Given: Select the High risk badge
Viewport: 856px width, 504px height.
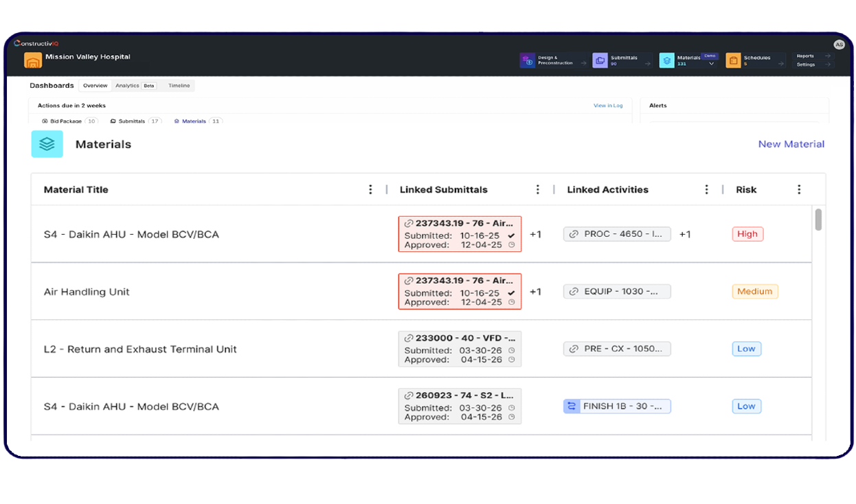Looking at the screenshot, I should click(747, 234).
